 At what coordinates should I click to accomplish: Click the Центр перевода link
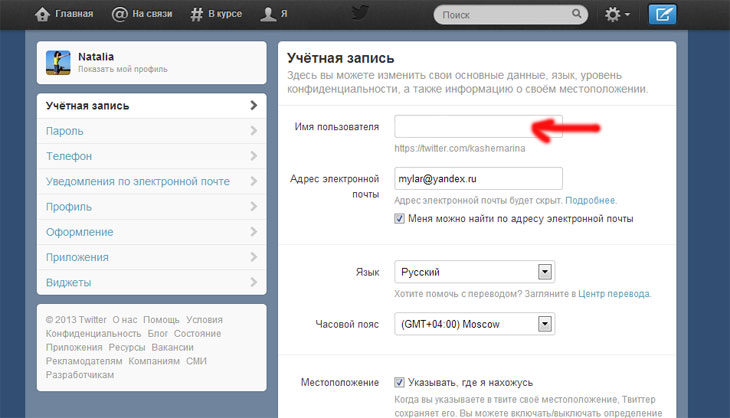coord(614,294)
